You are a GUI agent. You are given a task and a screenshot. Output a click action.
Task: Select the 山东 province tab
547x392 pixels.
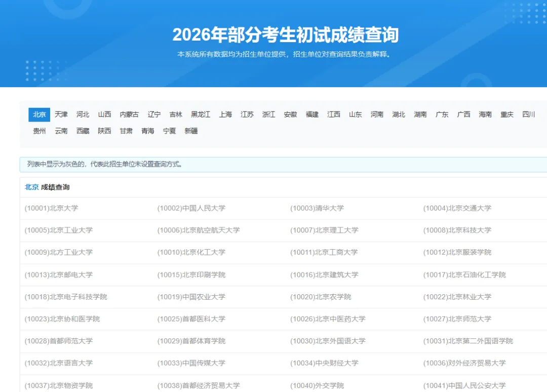click(355, 114)
